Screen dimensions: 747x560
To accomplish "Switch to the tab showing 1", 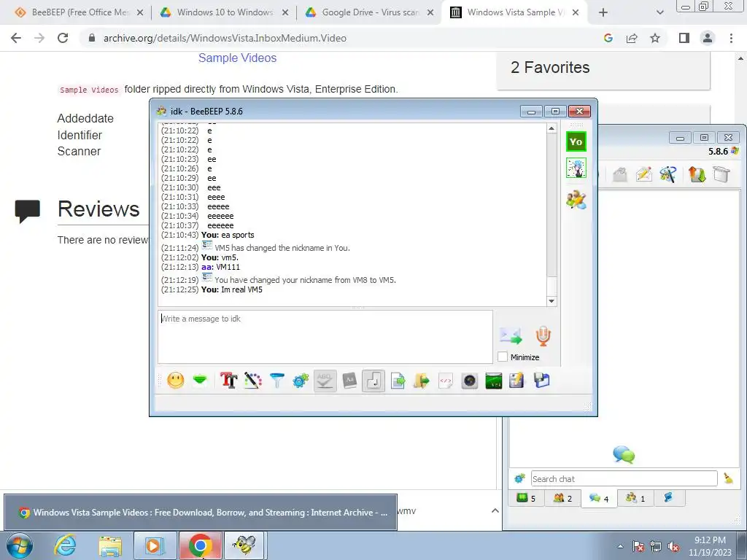I will tap(635, 498).
